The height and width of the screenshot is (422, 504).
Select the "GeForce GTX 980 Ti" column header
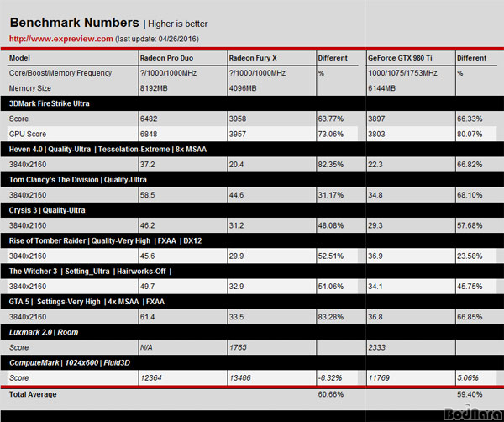[x=400, y=58]
